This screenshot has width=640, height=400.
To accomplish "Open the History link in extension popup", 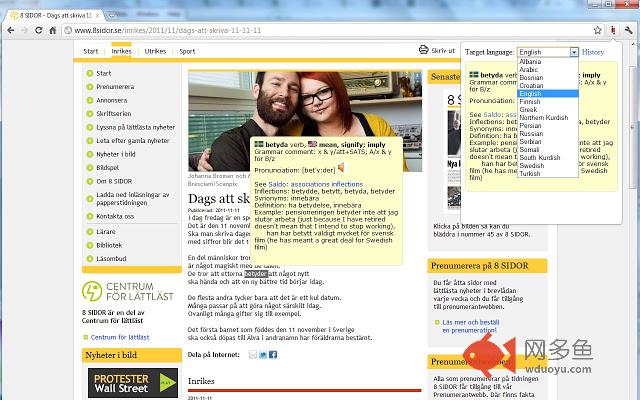I will (593, 52).
